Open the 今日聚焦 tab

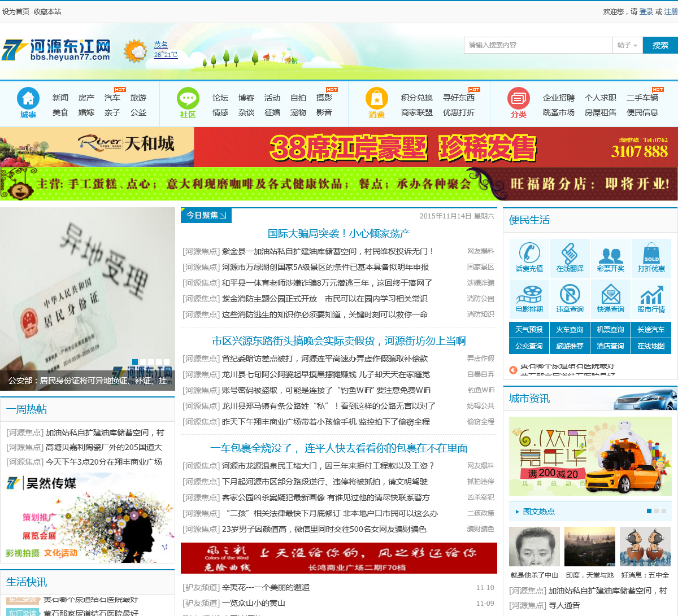[206, 215]
